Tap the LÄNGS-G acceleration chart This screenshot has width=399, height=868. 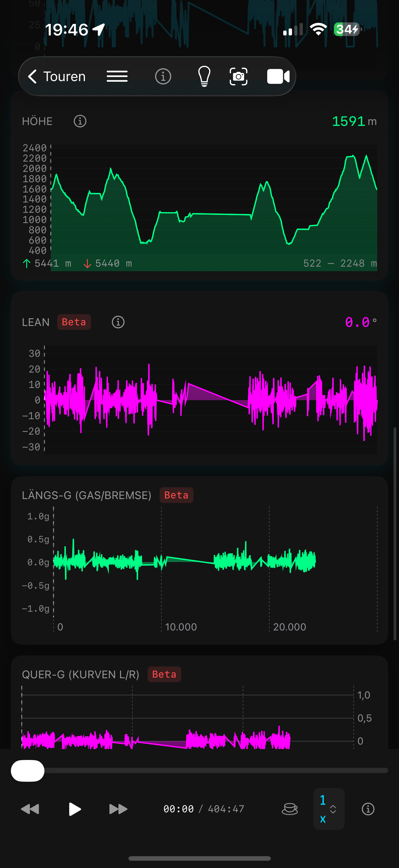tap(215, 562)
